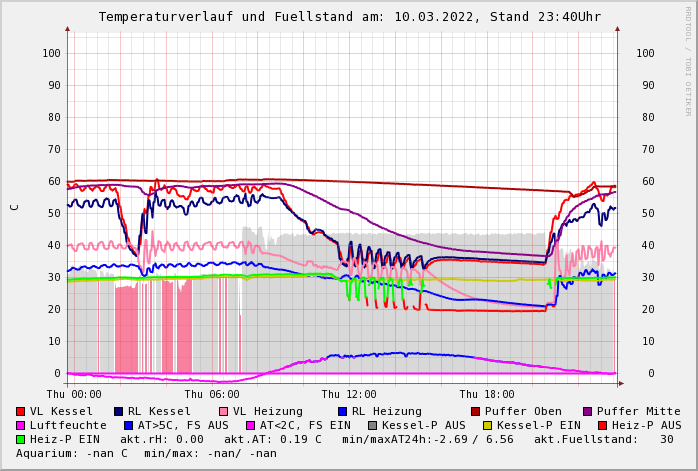
Task: Click the green Heiz-P EIN legend swatch
Action: (x=21, y=439)
